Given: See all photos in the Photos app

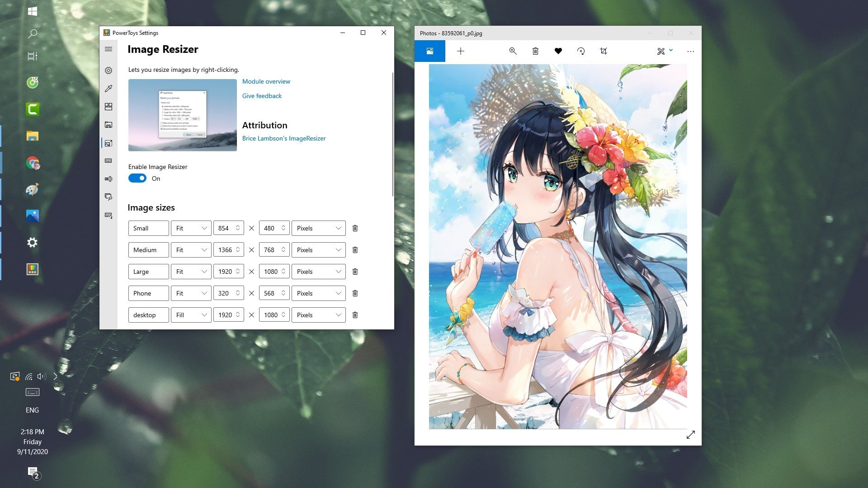Looking at the screenshot, I should [x=430, y=51].
